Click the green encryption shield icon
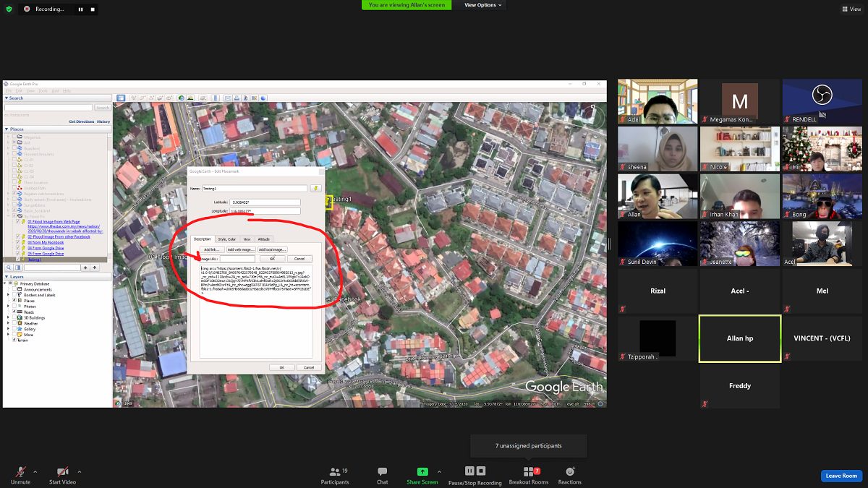 9,9
